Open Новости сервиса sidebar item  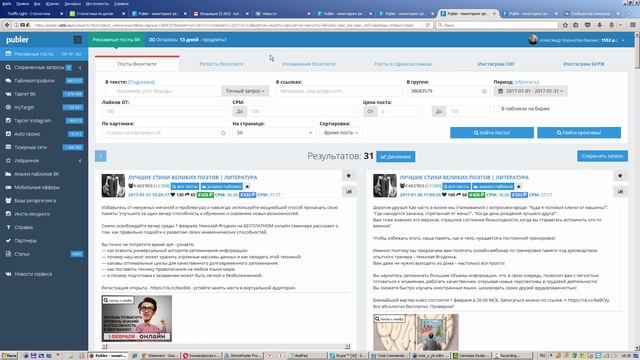click(x=44, y=274)
